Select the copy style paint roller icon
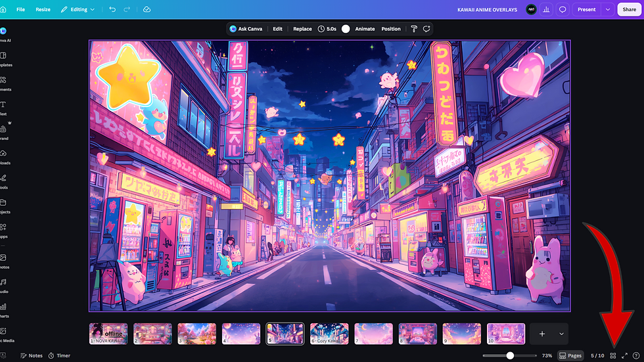Screen dimensions: 644x362 coord(414,29)
